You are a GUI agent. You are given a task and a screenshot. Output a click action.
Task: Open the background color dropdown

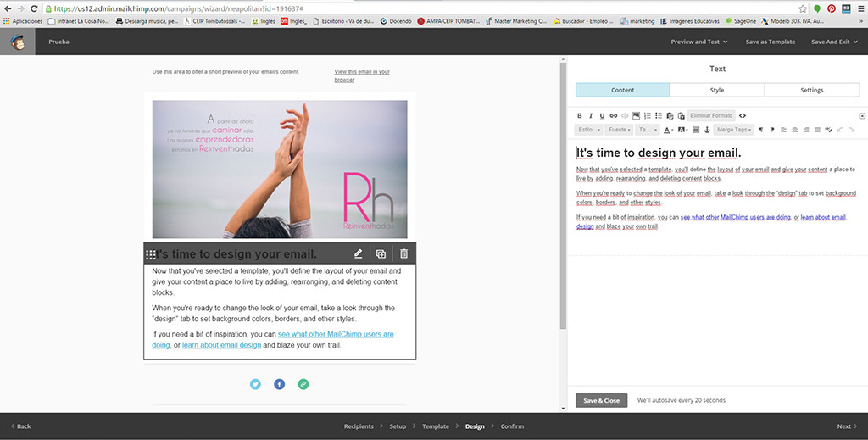[x=682, y=130]
